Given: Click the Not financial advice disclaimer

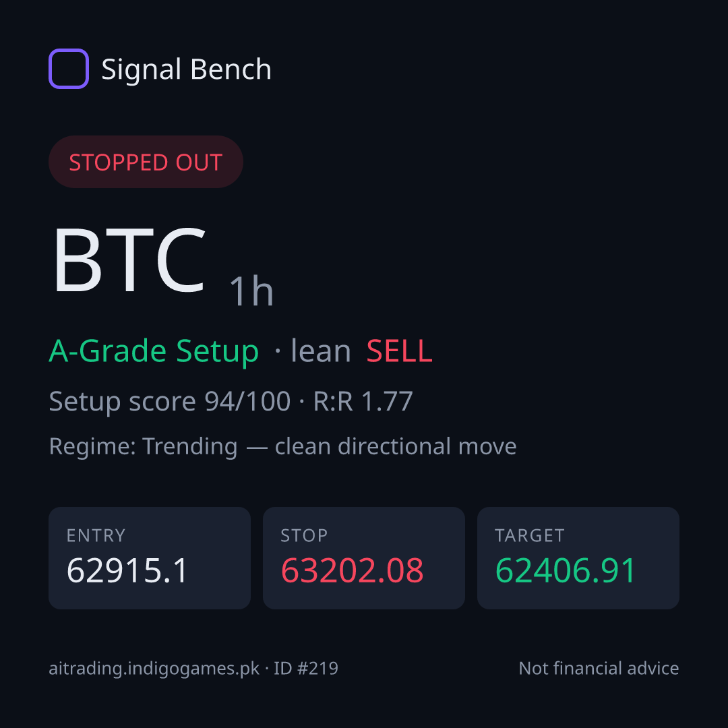Looking at the screenshot, I should coord(599,669).
